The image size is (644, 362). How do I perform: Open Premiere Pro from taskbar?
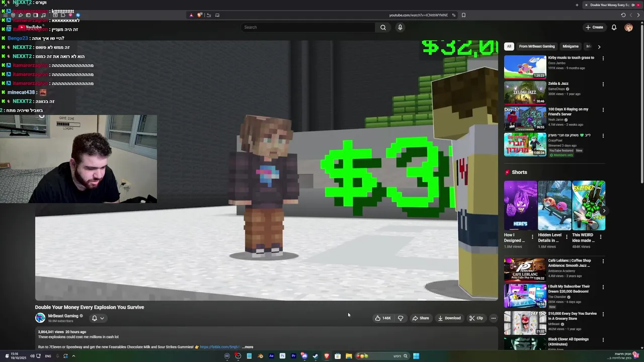[x=293, y=356]
